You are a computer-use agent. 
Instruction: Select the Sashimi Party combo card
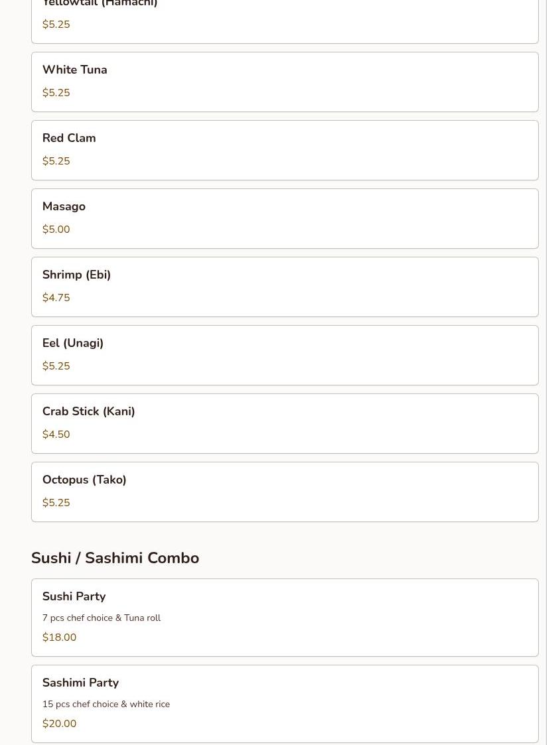click(284, 703)
